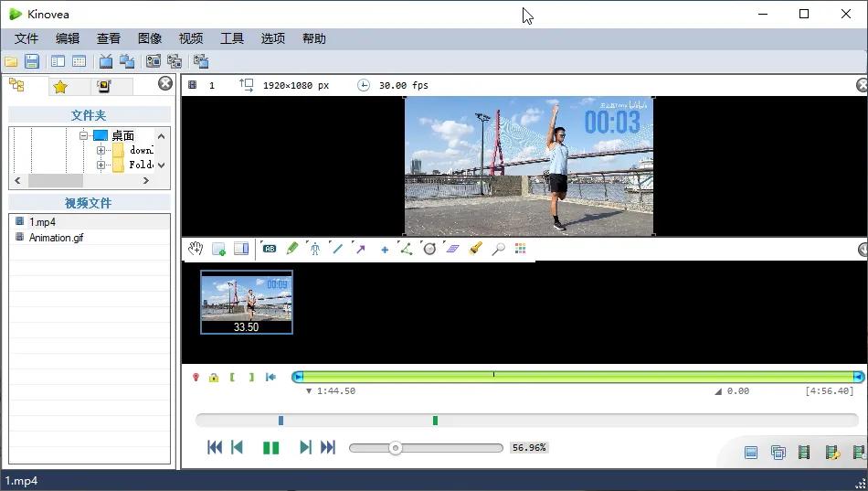Click the playback speed slider handle

tap(395, 448)
